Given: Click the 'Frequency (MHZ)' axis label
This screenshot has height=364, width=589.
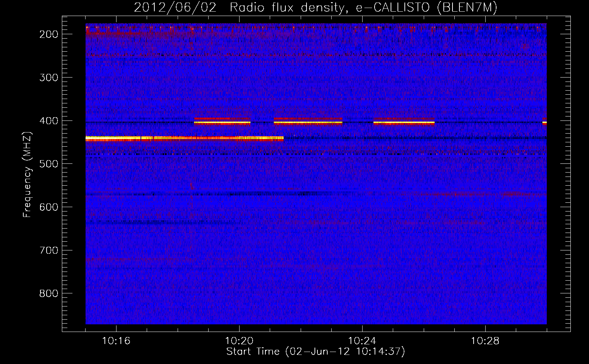Looking at the screenshot, I should (x=27, y=175).
